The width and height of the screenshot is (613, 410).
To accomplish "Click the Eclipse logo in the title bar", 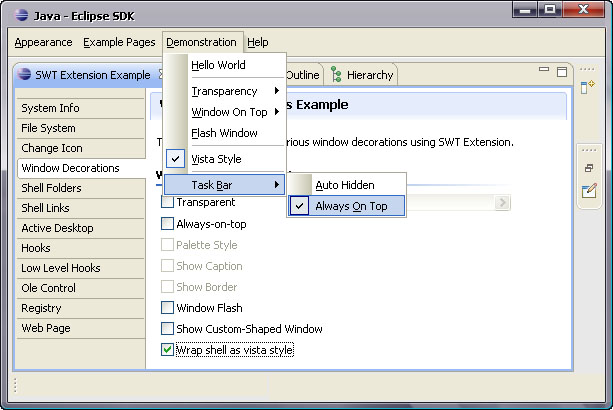I will (x=21, y=15).
